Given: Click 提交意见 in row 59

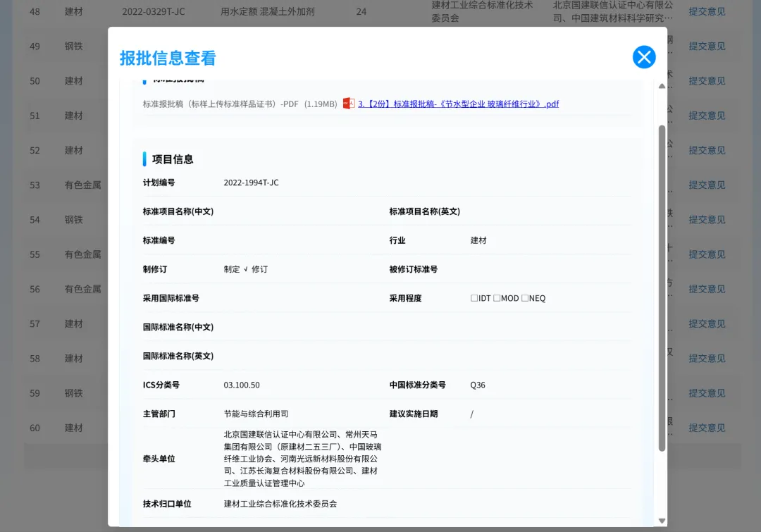Looking at the screenshot, I should click(707, 393).
